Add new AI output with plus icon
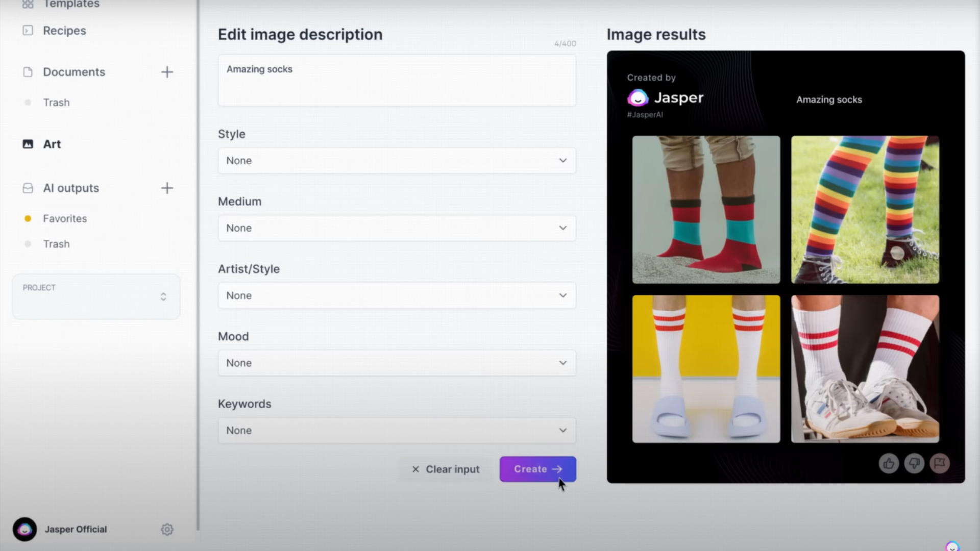Viewport: 980px width, 551px height. 167,188
